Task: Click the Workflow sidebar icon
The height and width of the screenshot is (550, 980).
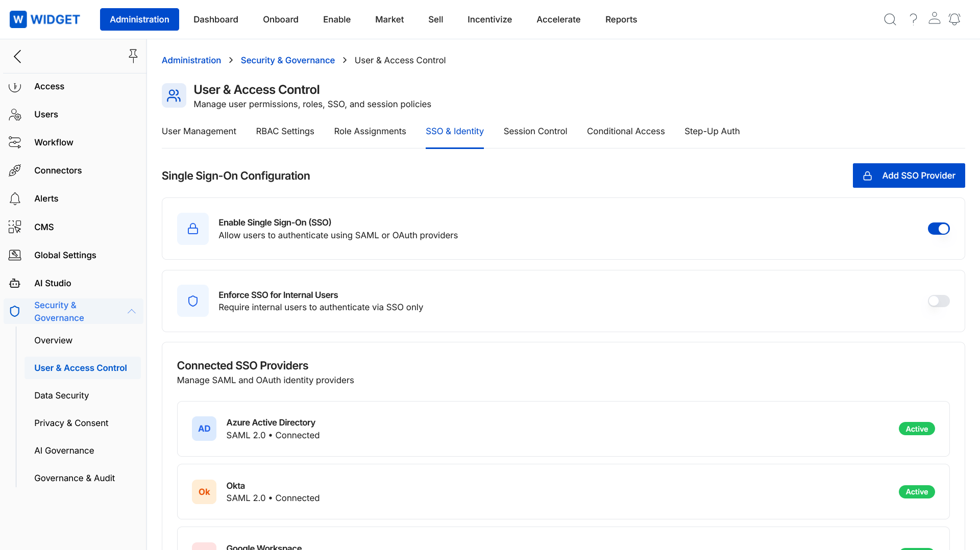Action: click(x=15, y=142)
